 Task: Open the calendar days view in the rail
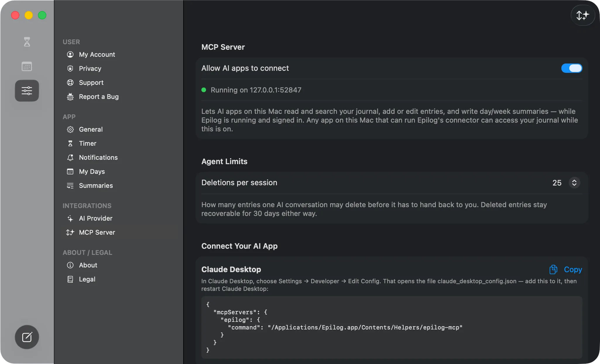[27, 66]
